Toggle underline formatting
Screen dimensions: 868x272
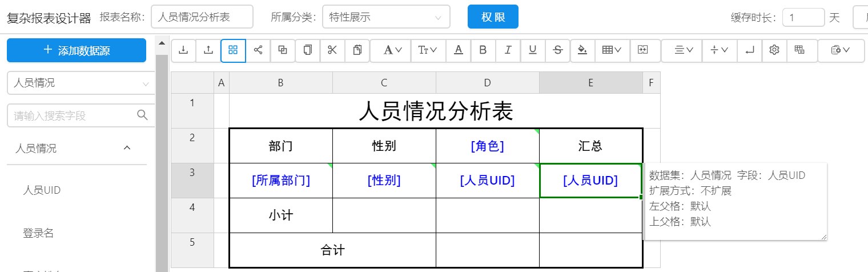[533, 50]
